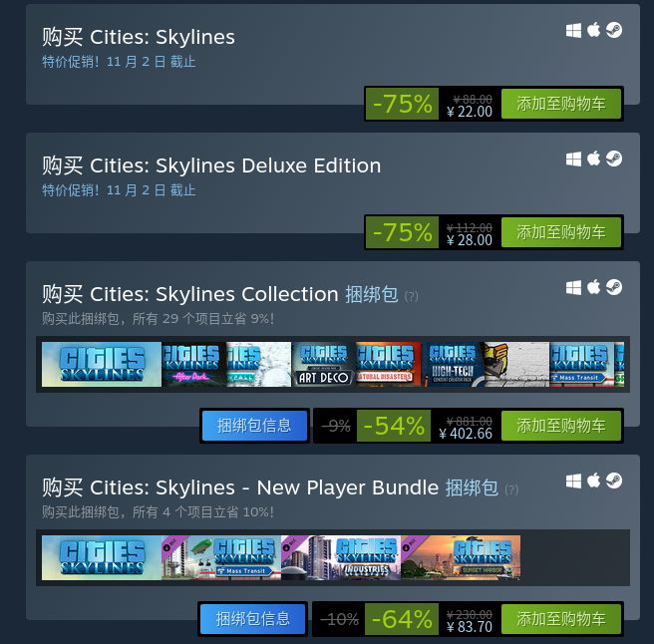The width and height of the screenshot is (654, 644).
Task: Open Industries thumbnail in New Player Bundle
Action: tap(341, 558)
